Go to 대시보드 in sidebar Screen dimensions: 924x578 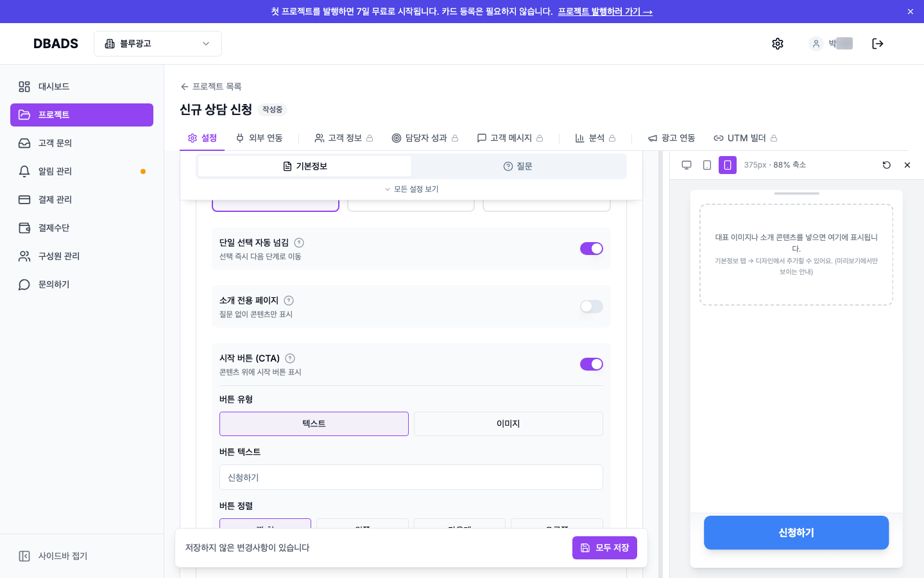point(81,87)
